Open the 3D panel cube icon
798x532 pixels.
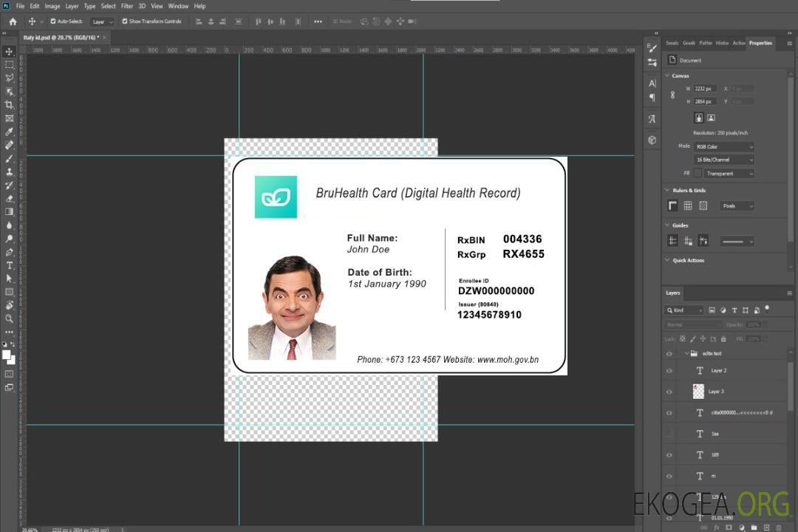652,140
